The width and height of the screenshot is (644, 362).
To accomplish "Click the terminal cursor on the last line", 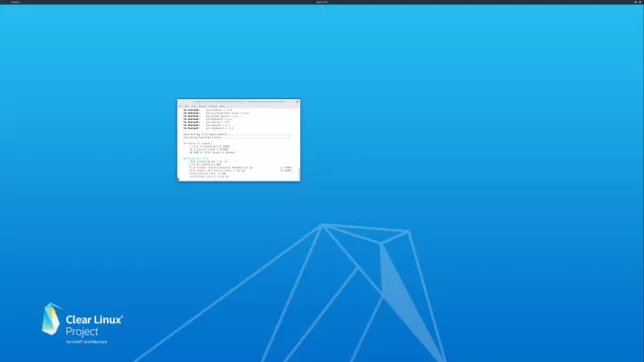I will (178, 180).
